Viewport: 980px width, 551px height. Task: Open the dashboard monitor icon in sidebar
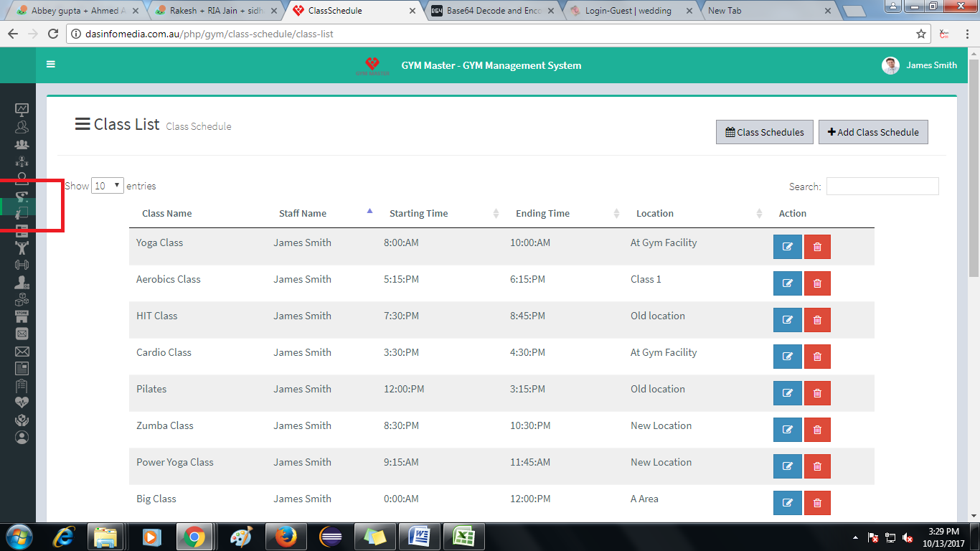pos(22,110)
